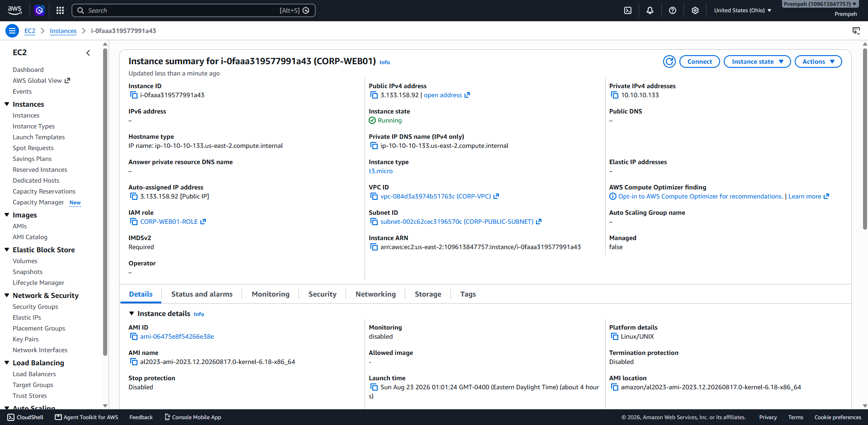The height and width of the screenshot is (425, 868).
Task: Click the EC2 breadcrumb link
Action: (x=30, y=31)
